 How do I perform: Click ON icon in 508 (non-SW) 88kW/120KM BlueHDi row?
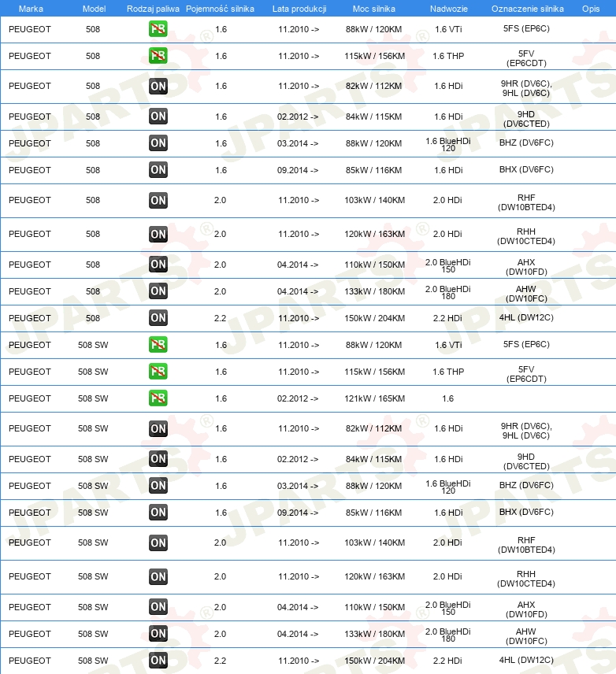pos(158,143)
